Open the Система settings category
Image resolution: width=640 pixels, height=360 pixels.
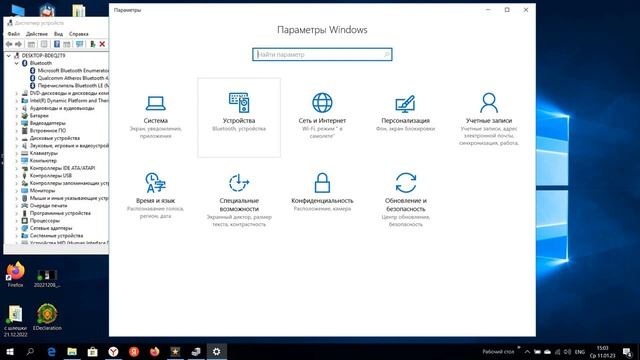(x=156, y=117)
